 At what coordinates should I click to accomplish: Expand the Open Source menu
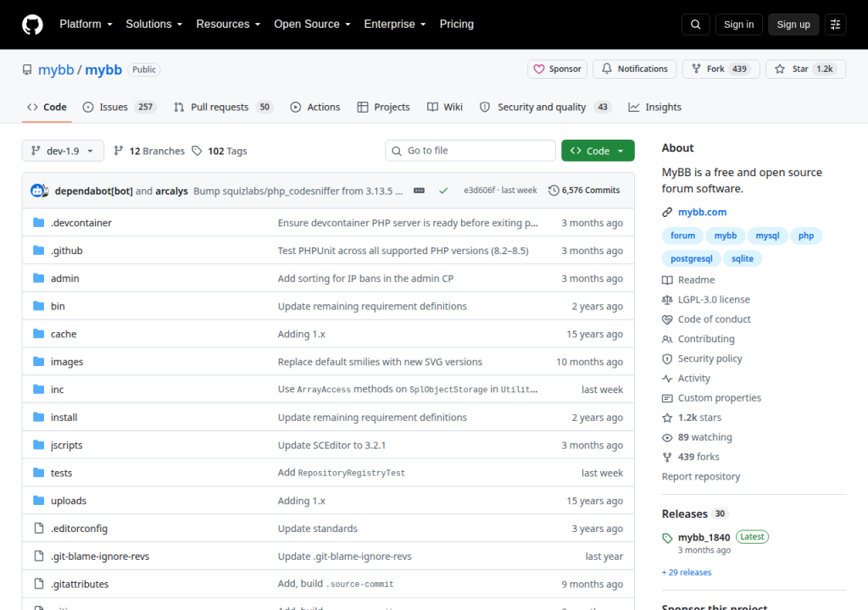pos(312,25)
